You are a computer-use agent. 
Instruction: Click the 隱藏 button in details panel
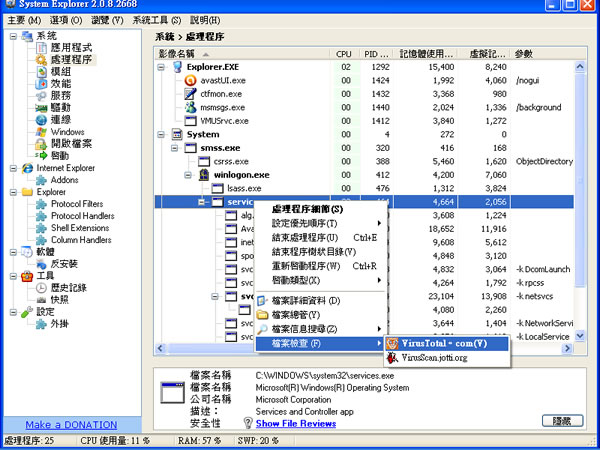562,421
